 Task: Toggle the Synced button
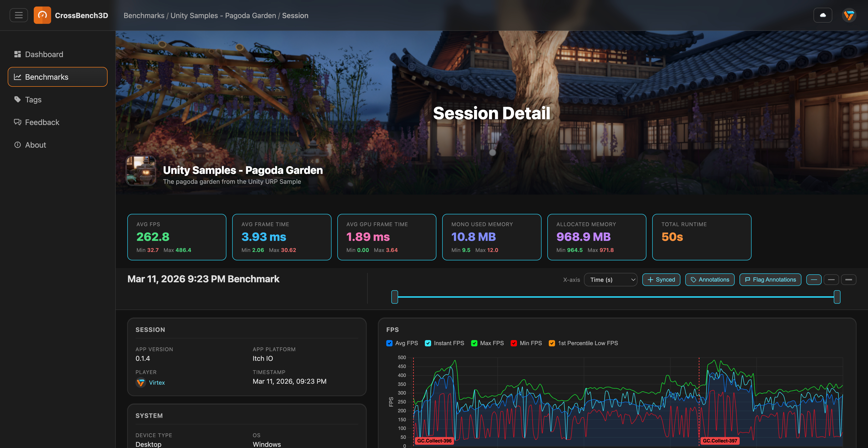(x=661, y=280)
